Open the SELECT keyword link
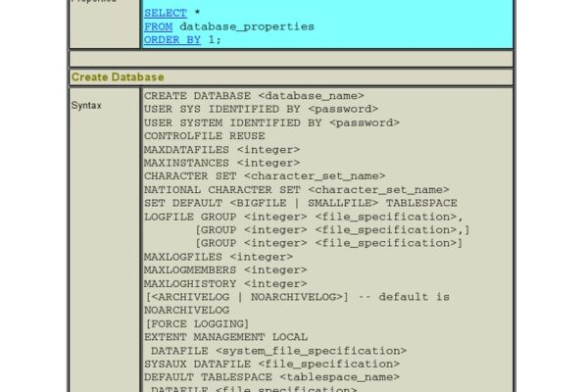The width and height of the screenshot is (588, 392). click(166, 13)
